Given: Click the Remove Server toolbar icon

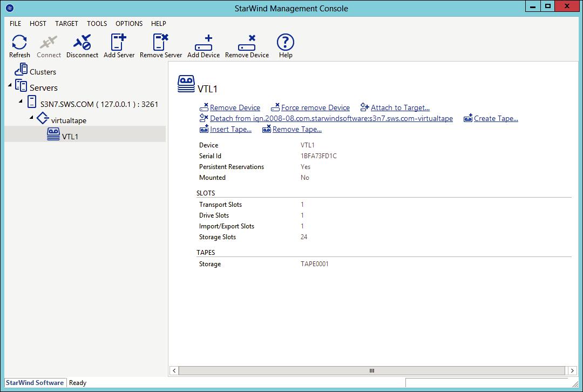Looking at the screenshot, I should 161,42.
